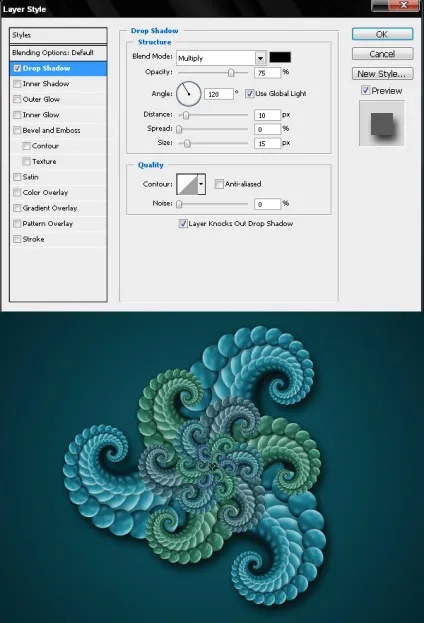Viewport: 424px width, 623px height.
Task: Click the layer style preview thumbnail
Action: 382,123
